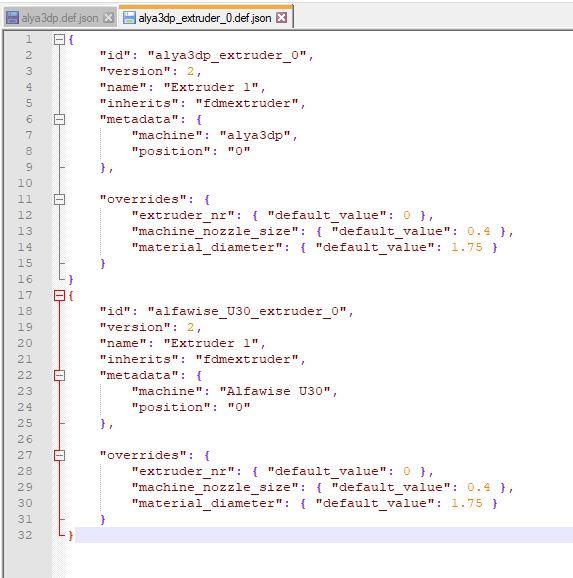
Task: Click "material_diameter" on line 14
Action: coord(207,247)
